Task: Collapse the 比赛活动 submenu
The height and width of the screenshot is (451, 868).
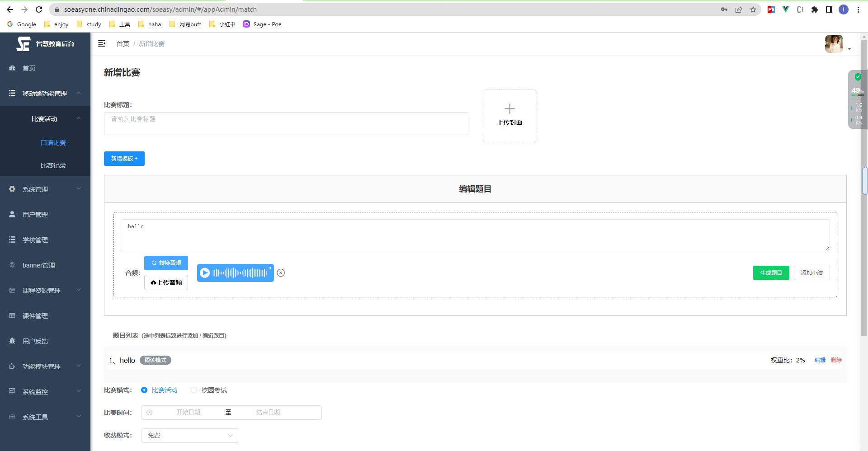Action: [79, 118]
